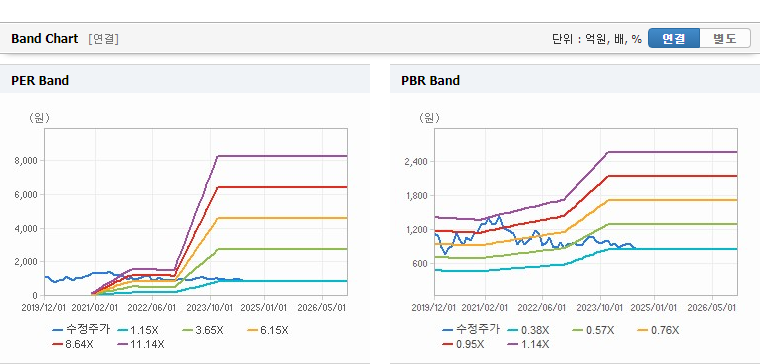The image size is (760, 364).
Task: Switch to the 연결 consolidated view
Action: (x=674, y=38)
